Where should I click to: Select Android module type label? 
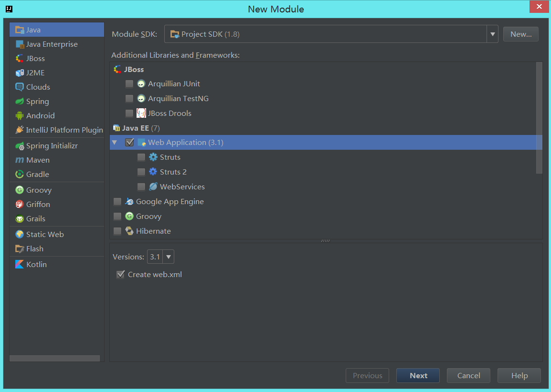click(x=41, y=115)
